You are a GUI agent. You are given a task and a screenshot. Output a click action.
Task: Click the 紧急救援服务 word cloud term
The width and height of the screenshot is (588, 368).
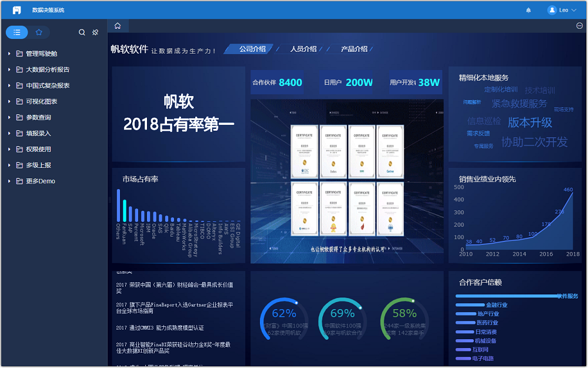pyautogui.click(x=519, y=104)
